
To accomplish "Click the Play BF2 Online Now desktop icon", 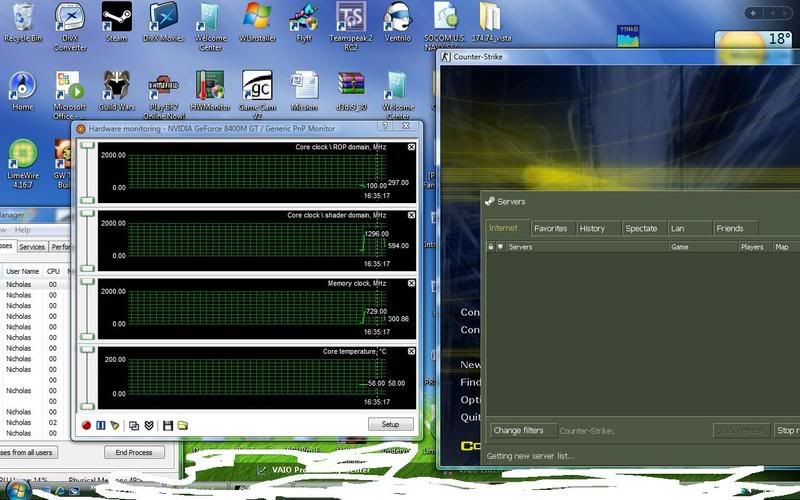I will click(x=163, y=95).
